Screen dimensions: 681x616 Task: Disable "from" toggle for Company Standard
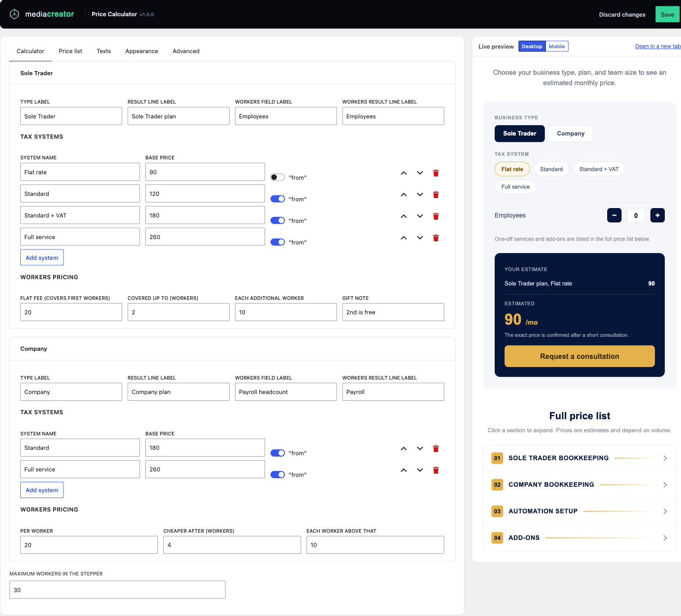[x=278, y=453]
